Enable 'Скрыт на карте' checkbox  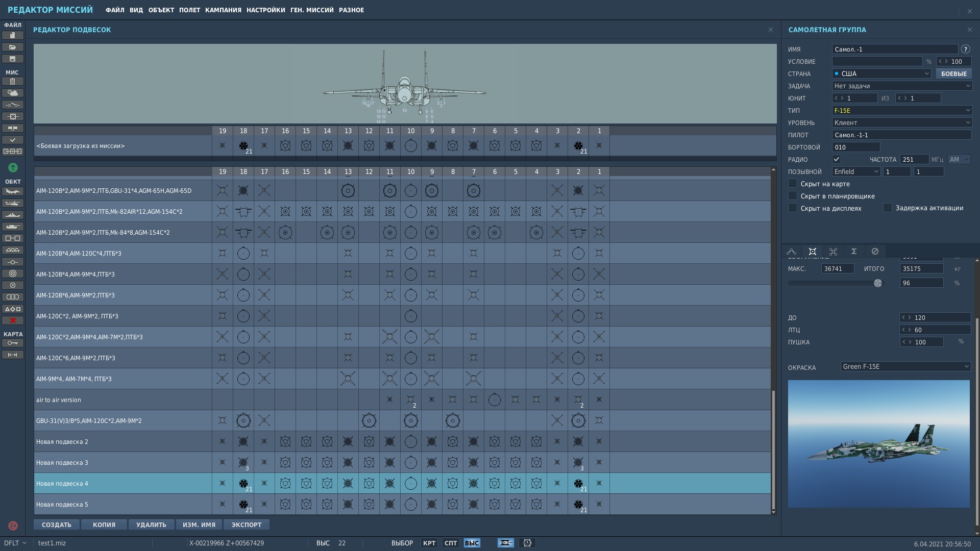pos(793,184)
